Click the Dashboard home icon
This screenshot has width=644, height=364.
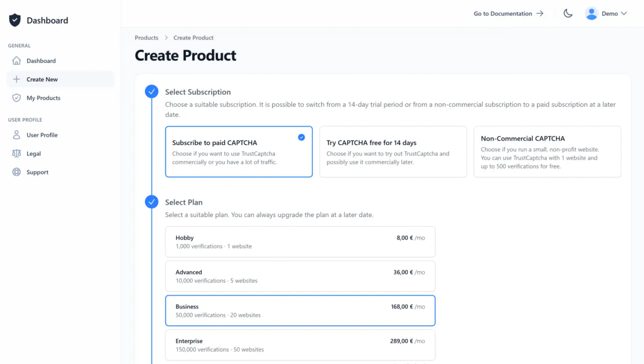(x=17, y=61)
